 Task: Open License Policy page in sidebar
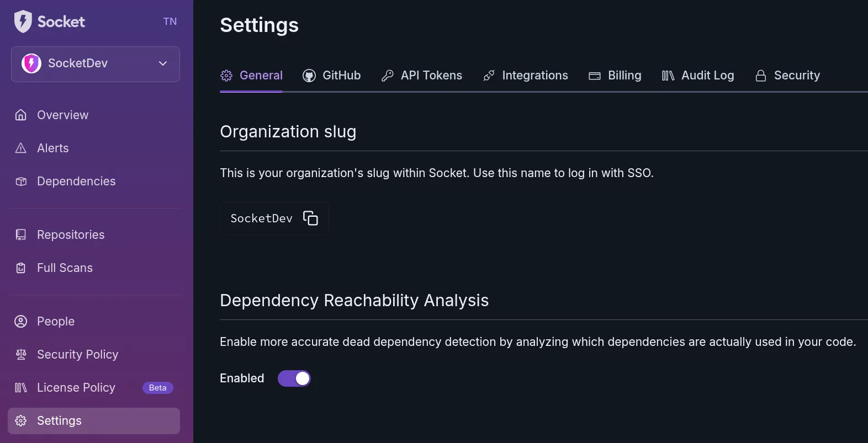pyautogui.click(x=76, y=388)
